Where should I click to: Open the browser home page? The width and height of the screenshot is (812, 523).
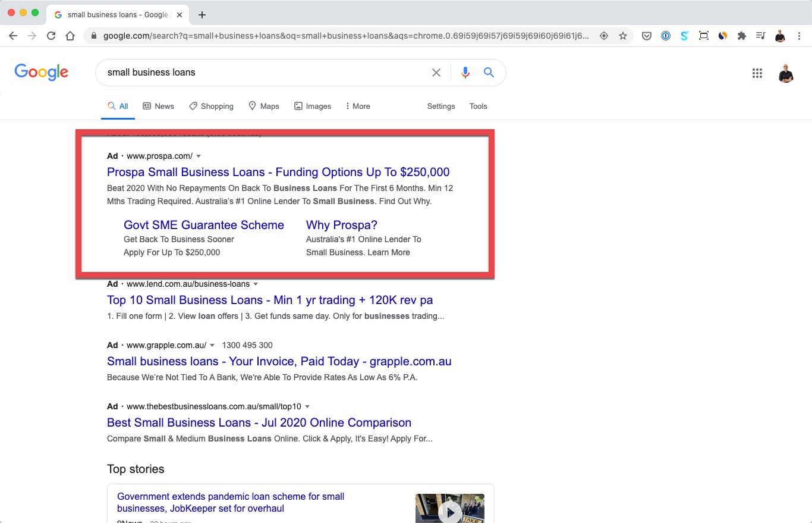70,36
